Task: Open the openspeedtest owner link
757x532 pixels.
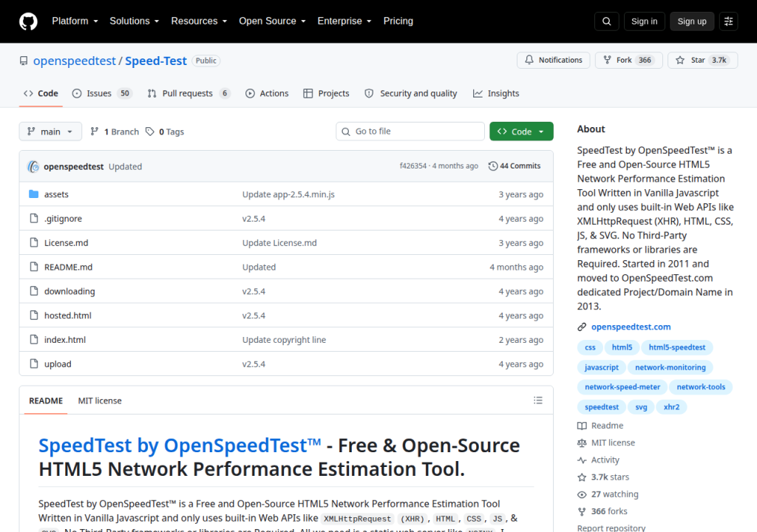Action: coord(75,61)
